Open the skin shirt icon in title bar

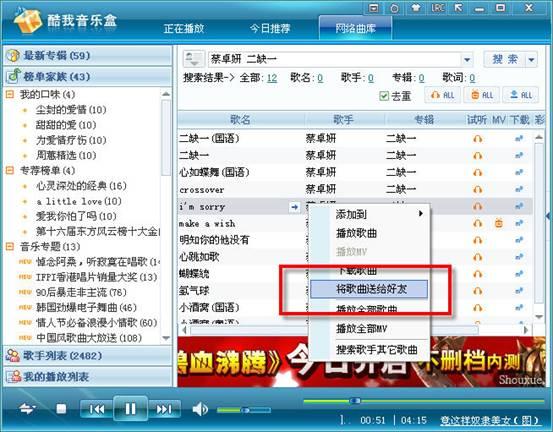416,8
